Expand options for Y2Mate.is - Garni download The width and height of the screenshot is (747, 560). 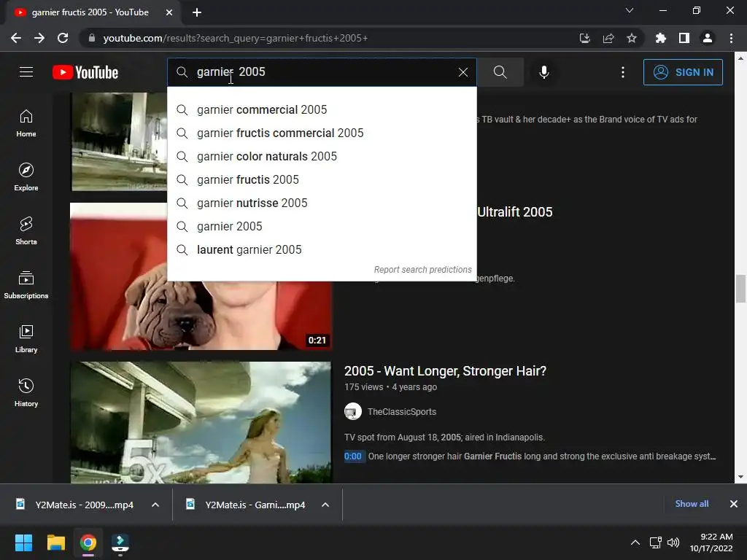tap(325, 505)
